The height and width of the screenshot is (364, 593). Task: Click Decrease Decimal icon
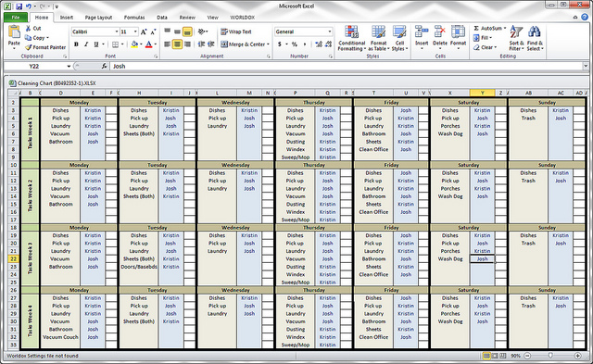pos(328,44)
